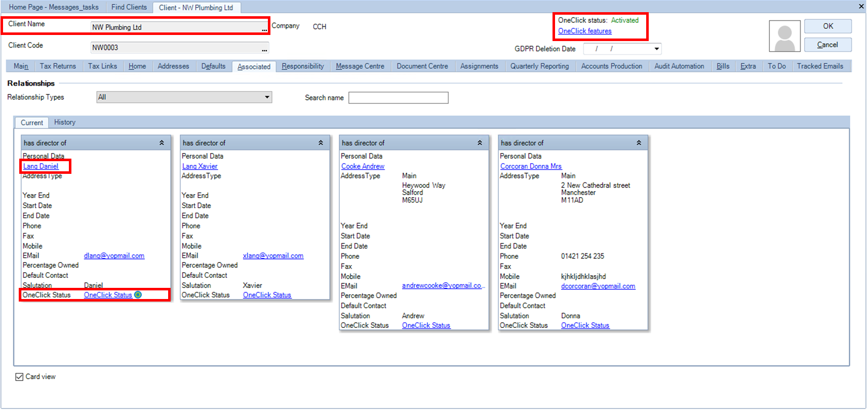Open the Find Clients window tab
868x410 pixels.
(x=129, y=7)
